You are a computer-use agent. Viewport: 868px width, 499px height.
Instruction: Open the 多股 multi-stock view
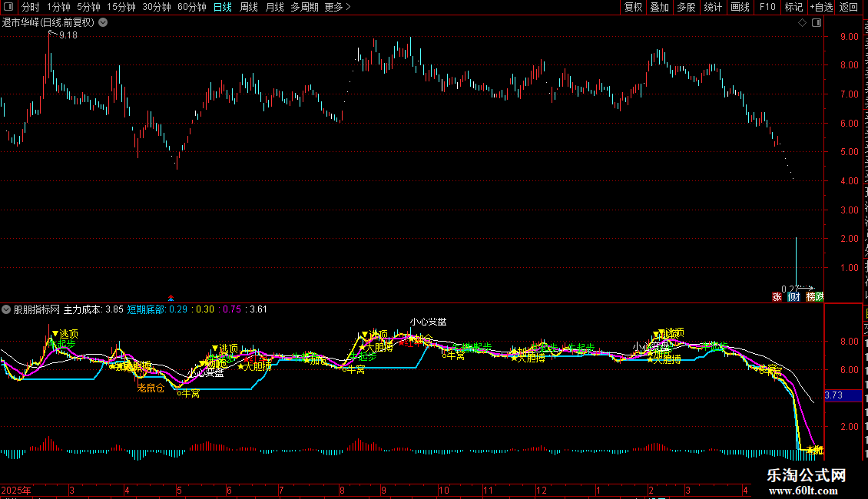pos(687,7)
